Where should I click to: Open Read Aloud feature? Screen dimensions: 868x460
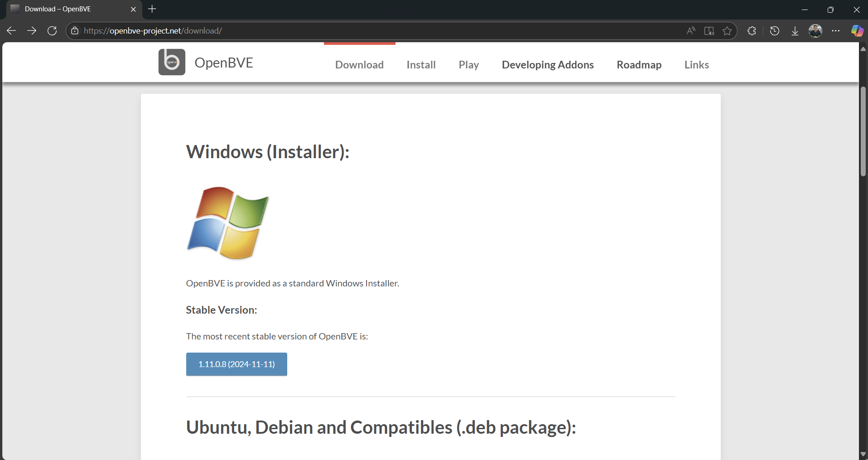click(x=691, y=31)
